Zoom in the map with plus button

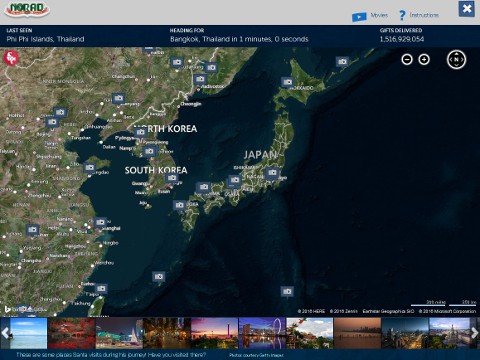click(x=424, y=60)
